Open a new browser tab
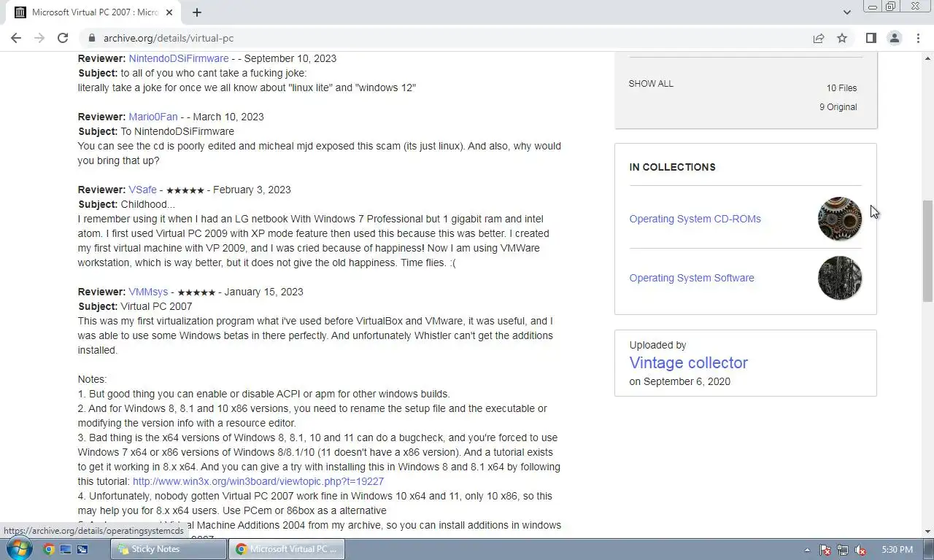 pos(197,12)
